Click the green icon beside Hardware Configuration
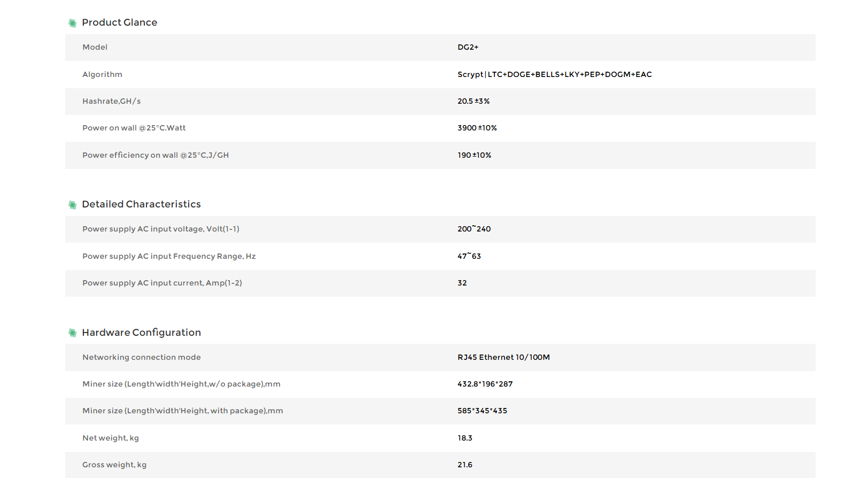 pyautogui.click(x=72, y=333)
